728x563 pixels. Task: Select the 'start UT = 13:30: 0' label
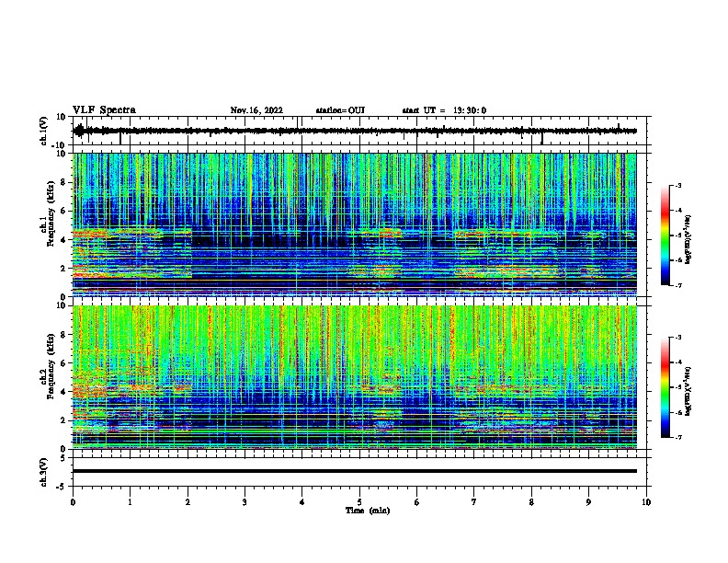444,110
